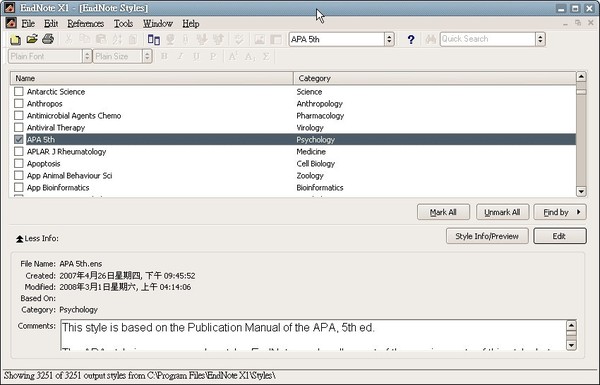Viewport: 600px width, 385px height.
Task: Open the Window menu
Action: 158,24
